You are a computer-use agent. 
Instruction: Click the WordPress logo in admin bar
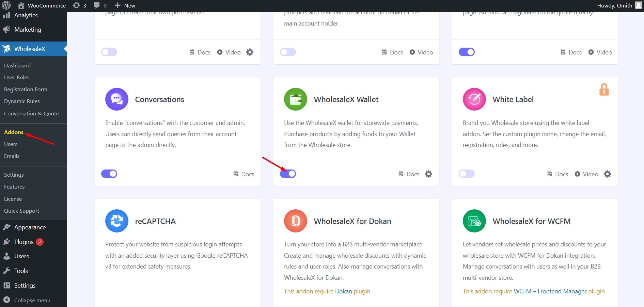(x=6, y=5)
